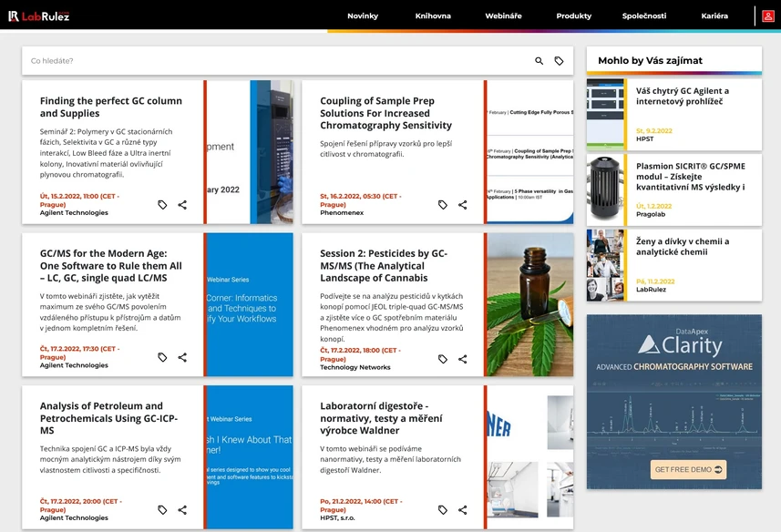Click the LabRulez logo

point(39,15)
